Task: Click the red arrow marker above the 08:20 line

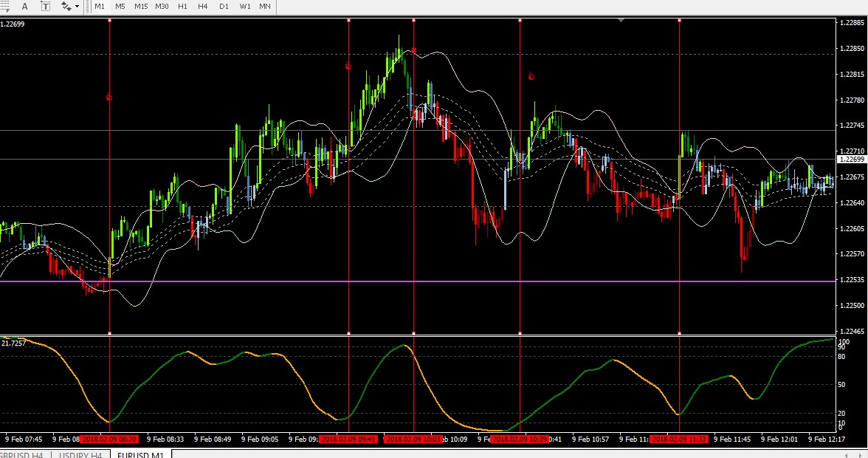Action: pyautogui.click(x=109, y=98)
